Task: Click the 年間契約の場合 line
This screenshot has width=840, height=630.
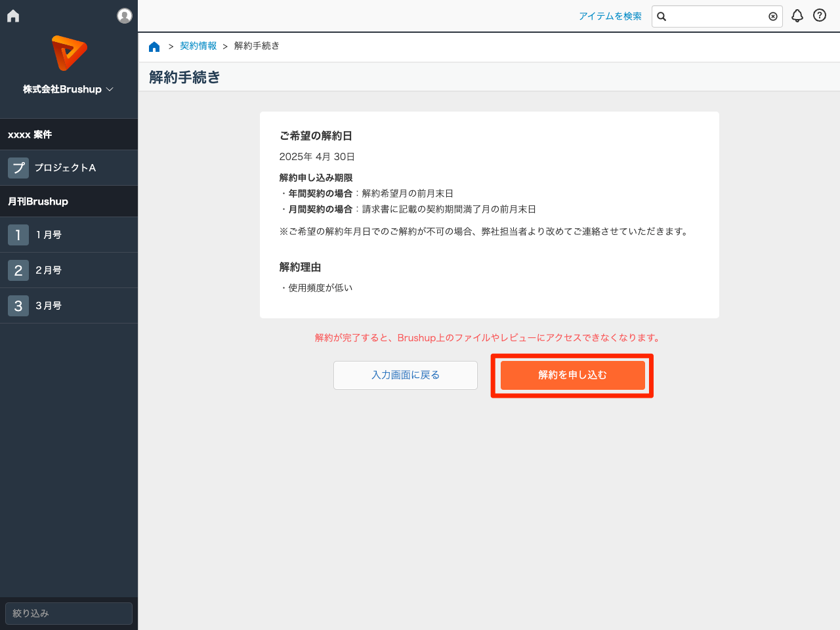Action: tap(366, 194)
